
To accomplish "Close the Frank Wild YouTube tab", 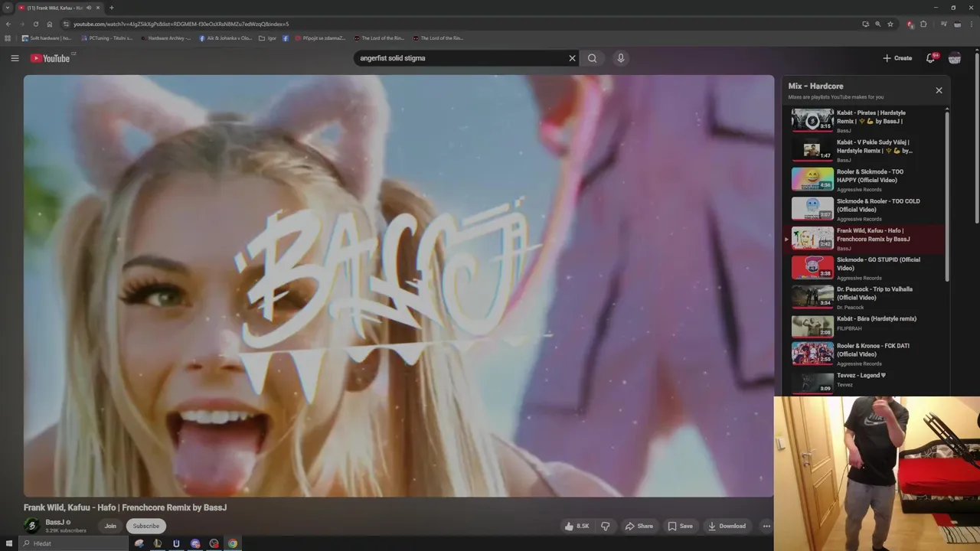I will [x=98, y=8].
